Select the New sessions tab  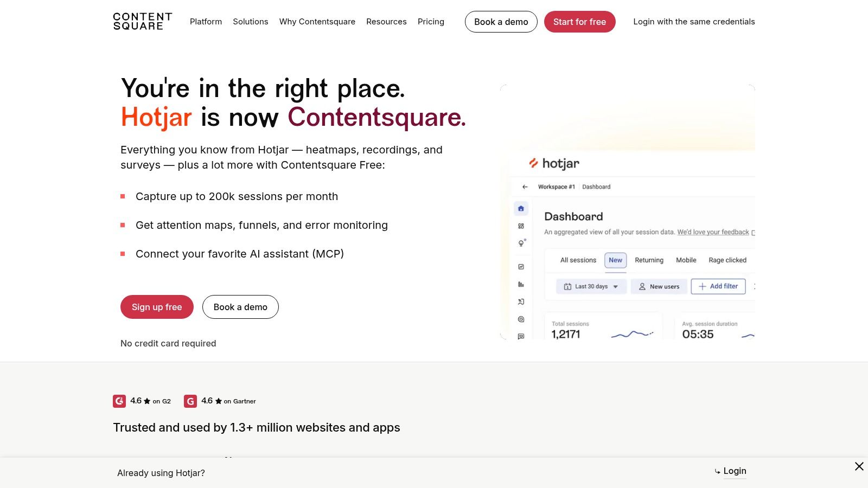click(x=616, y=260)
